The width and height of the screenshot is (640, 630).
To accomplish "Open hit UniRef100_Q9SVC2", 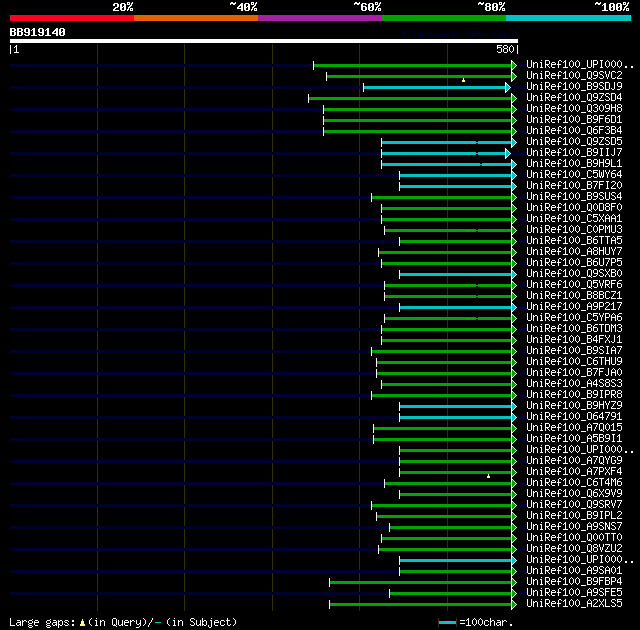I will (574, 75).
